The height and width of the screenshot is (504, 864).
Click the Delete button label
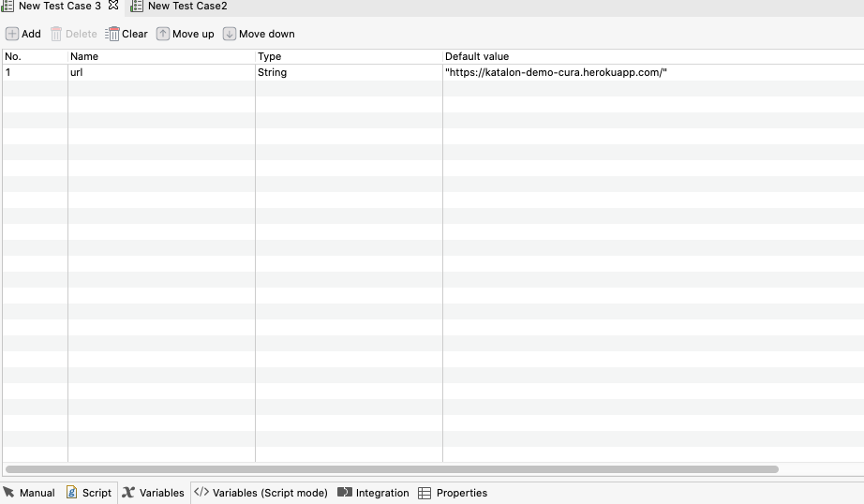(x=81, y=34)
